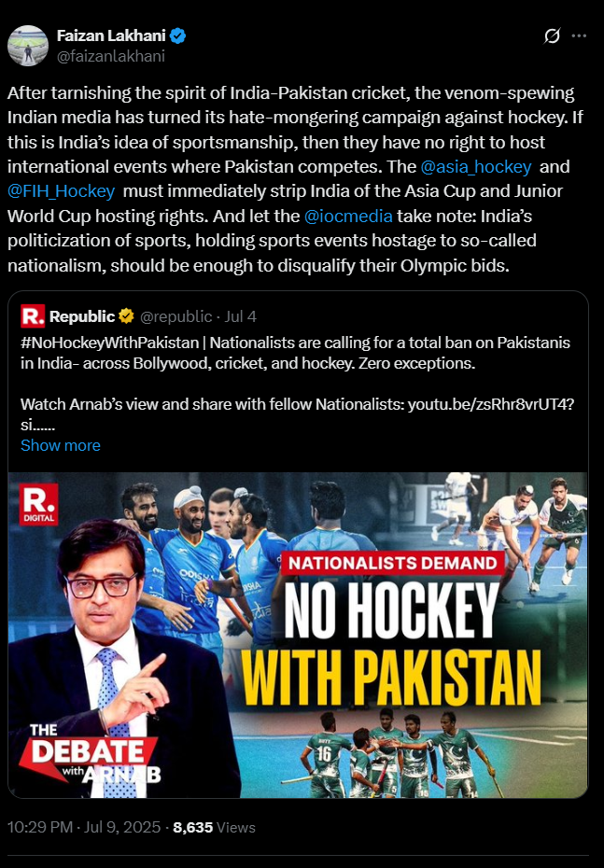Click the Faizan Lakhani display name
Viewport: 604px width, 868px height.
click(111, 36)
